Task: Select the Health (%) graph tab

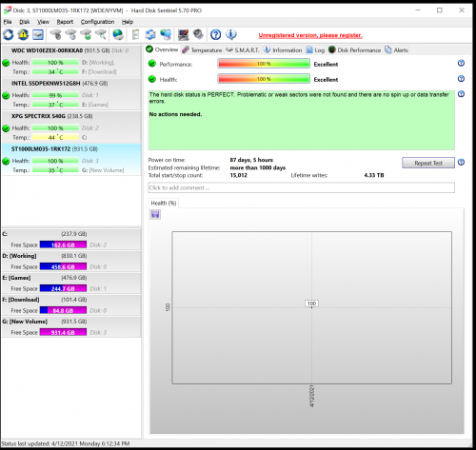Action: 164,203
